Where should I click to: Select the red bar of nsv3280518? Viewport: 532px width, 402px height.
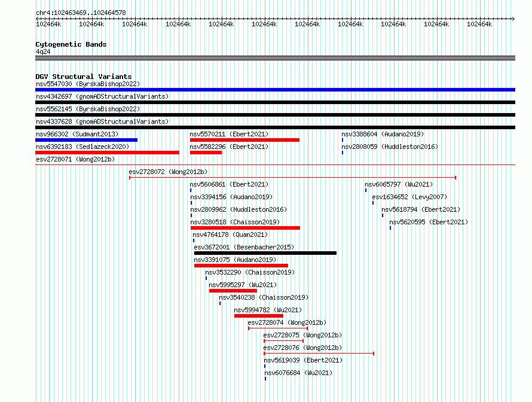click(x=245, y=228)
